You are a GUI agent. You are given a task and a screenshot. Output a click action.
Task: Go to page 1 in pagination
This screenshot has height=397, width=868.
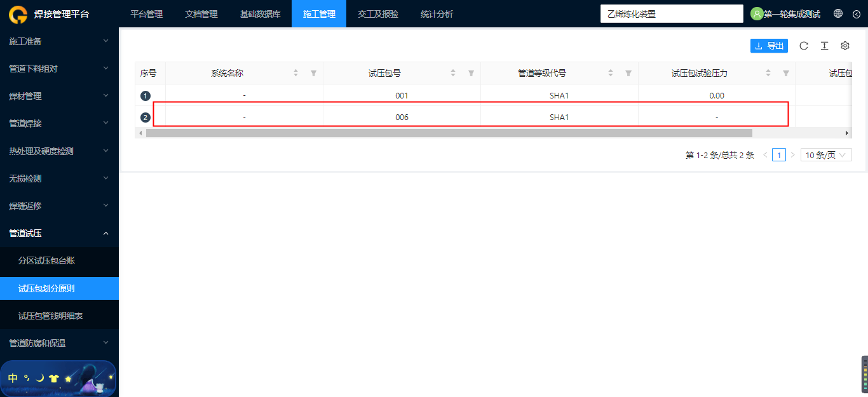point(779,155)
